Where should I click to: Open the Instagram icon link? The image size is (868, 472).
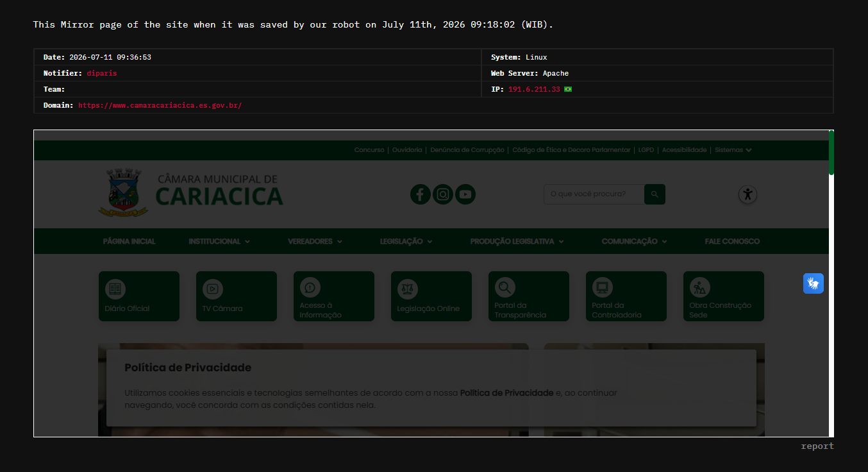tap(443, 194)
